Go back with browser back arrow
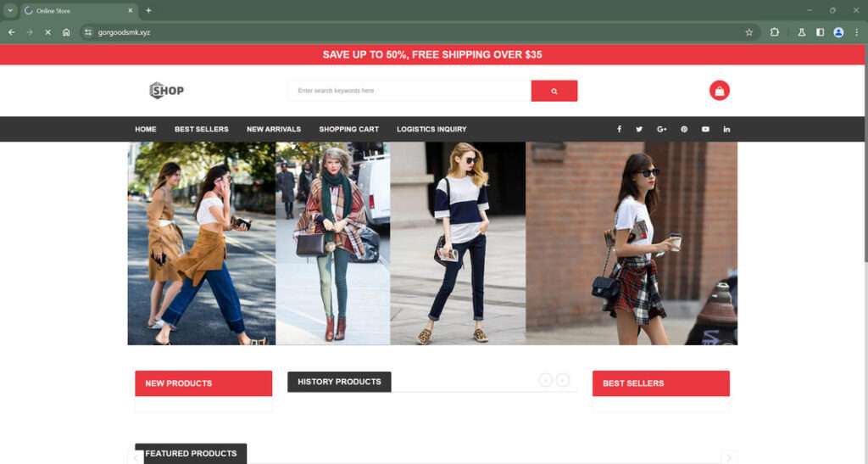Screen dimensions: 868x464 12,32
